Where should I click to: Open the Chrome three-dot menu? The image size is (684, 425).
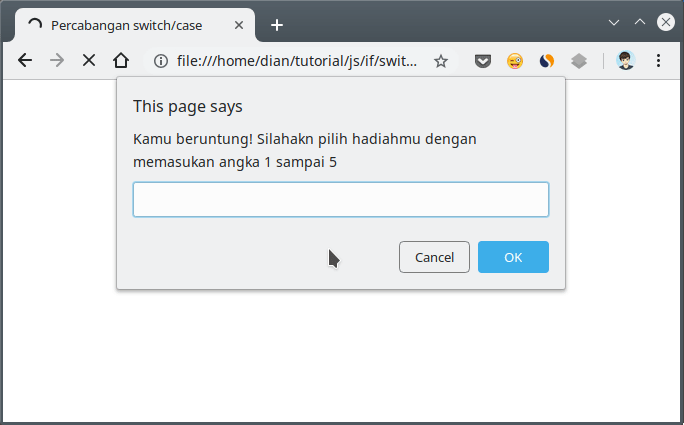pos(658,61)
